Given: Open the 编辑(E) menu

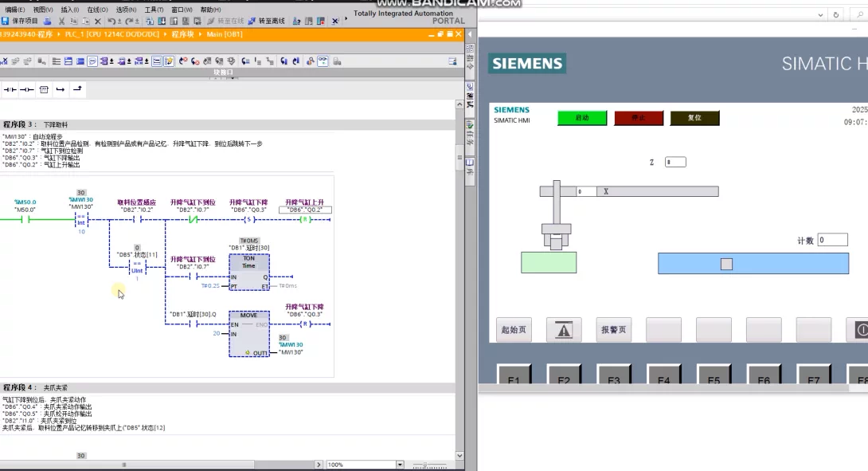Looking at the screenshot, I should pyautogui.click(x=15, y=10).
